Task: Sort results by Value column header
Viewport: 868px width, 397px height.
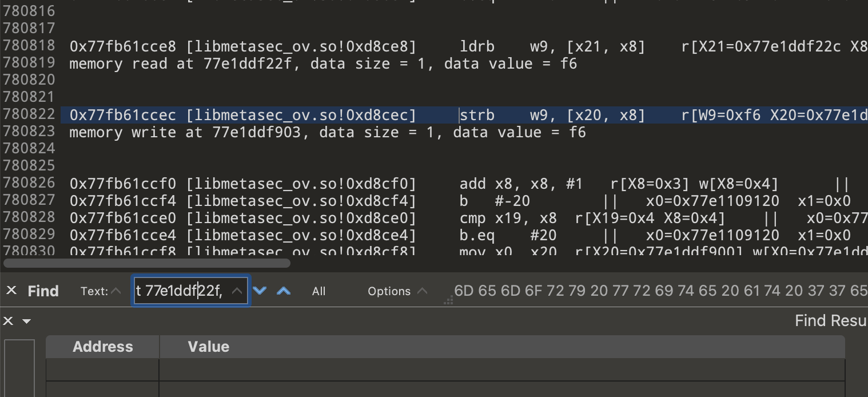Action: click(209, 347)
